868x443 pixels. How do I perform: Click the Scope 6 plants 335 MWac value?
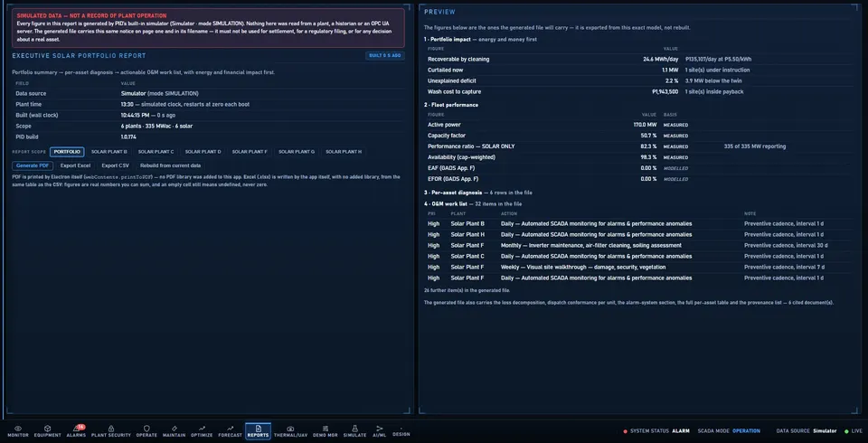pyautogui.click(x=156, y=126)
